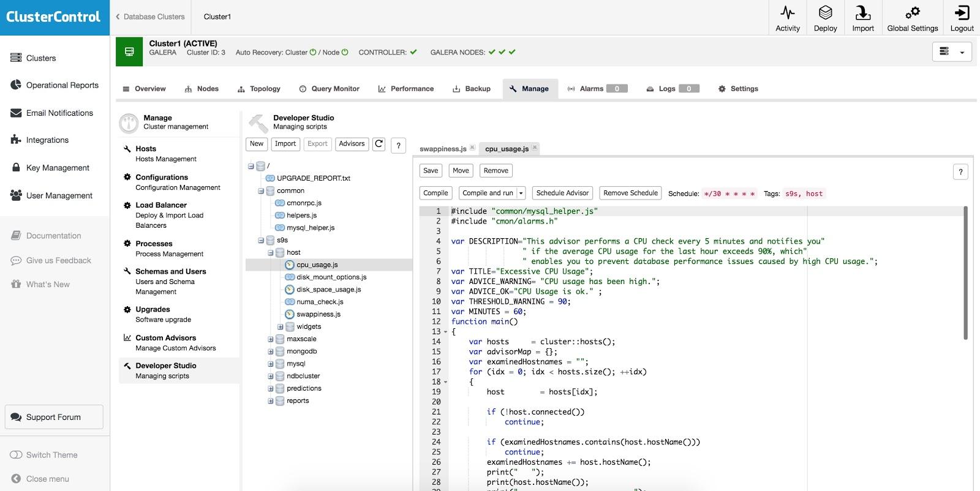Click the ClusterControl logo

point(54,17)
